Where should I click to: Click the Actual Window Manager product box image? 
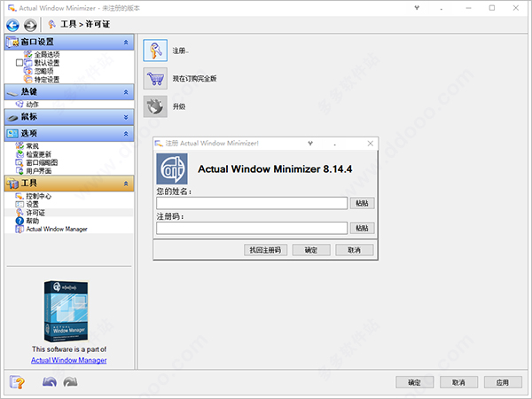tap(66, 311)
